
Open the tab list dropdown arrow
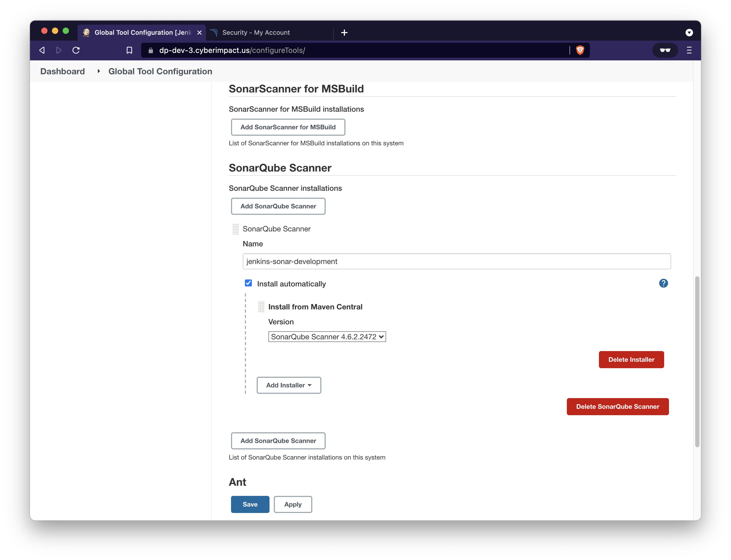coord(689,33)
